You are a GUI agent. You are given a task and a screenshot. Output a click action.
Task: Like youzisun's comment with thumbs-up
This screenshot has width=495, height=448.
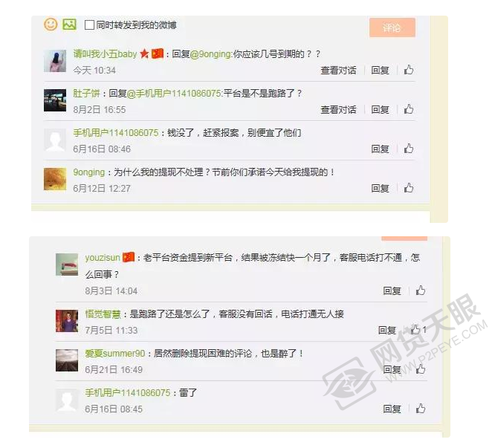click(x=421, y=290)
